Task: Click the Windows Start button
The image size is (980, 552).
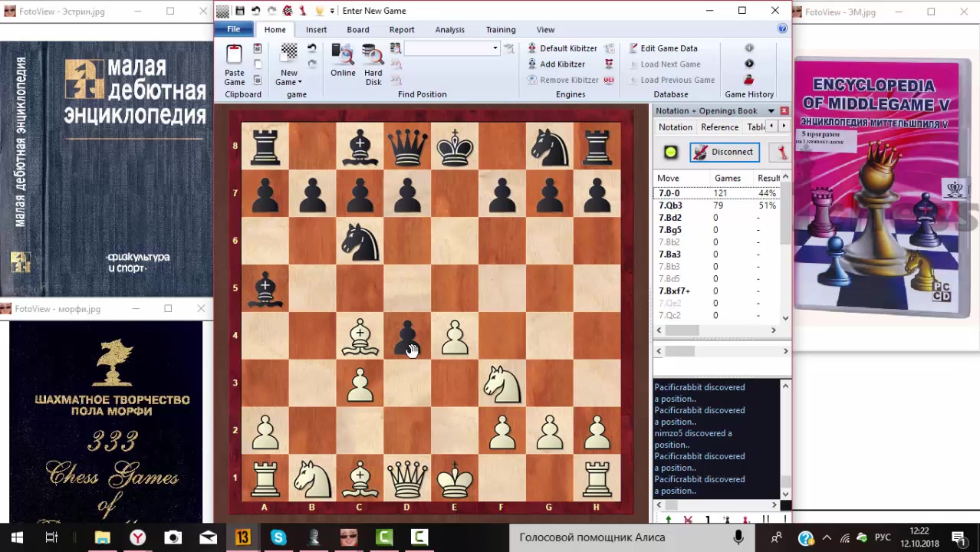Action: click(x=17, y=537)
